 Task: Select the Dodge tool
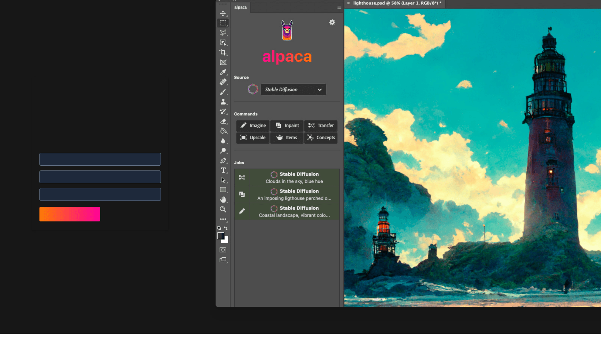(223, 151)
